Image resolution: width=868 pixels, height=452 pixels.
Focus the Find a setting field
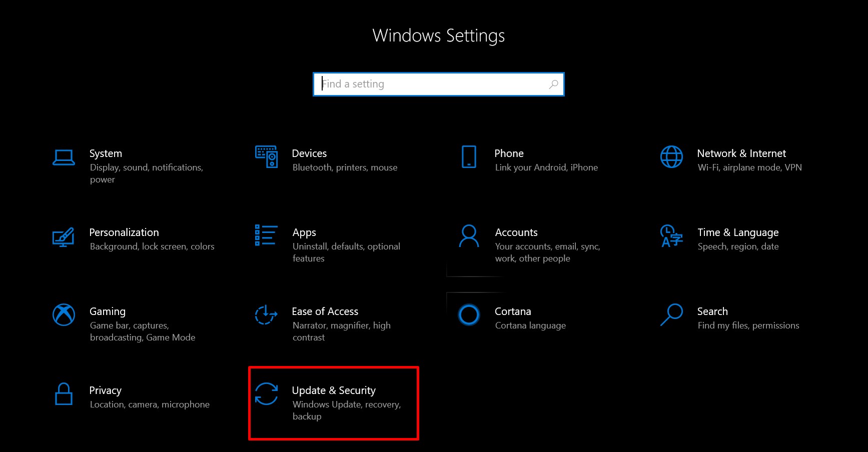tap(439, 84)
